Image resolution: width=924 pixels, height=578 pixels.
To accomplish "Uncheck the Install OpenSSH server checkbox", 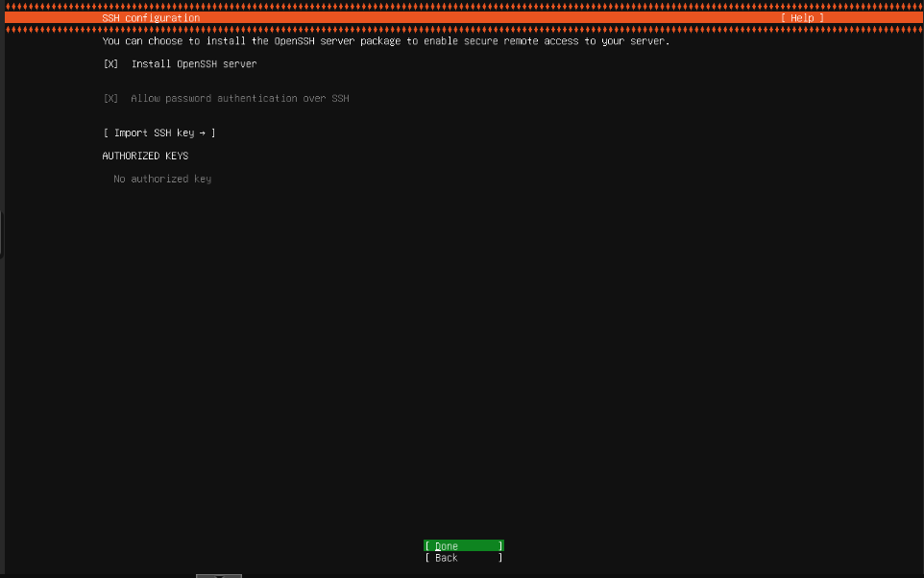I will [x=110, y=63].
